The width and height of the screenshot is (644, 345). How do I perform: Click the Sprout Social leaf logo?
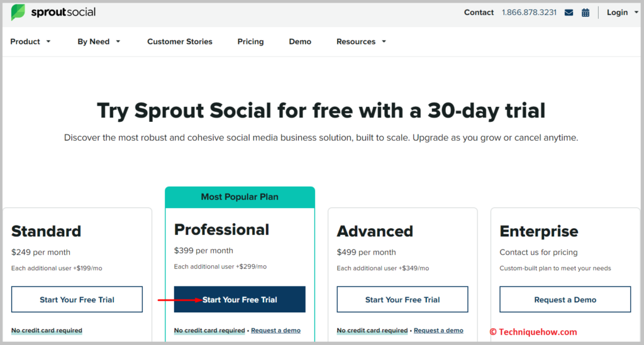click(x=18, y=13)
